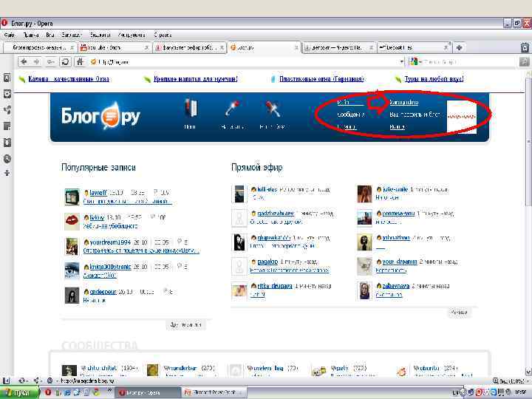The image size is (532, 399).
Task: Open the Вид menu
Action: 50,35
